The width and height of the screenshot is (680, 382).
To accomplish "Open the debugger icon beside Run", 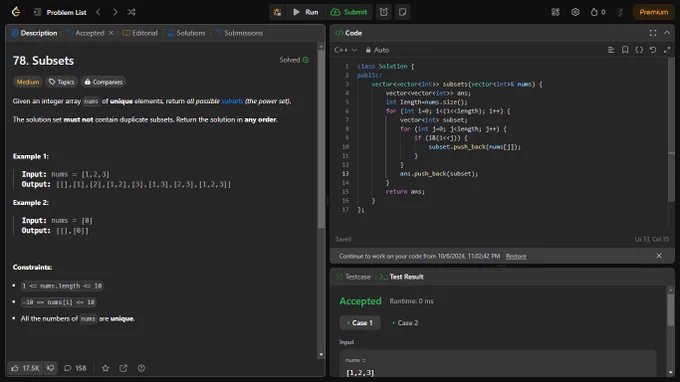I will coord(277,12).
